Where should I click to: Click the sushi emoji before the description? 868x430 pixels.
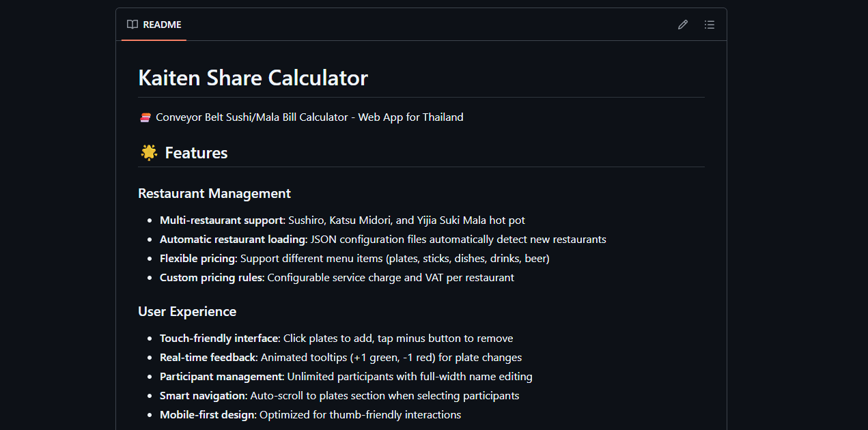tap(145, 117)
